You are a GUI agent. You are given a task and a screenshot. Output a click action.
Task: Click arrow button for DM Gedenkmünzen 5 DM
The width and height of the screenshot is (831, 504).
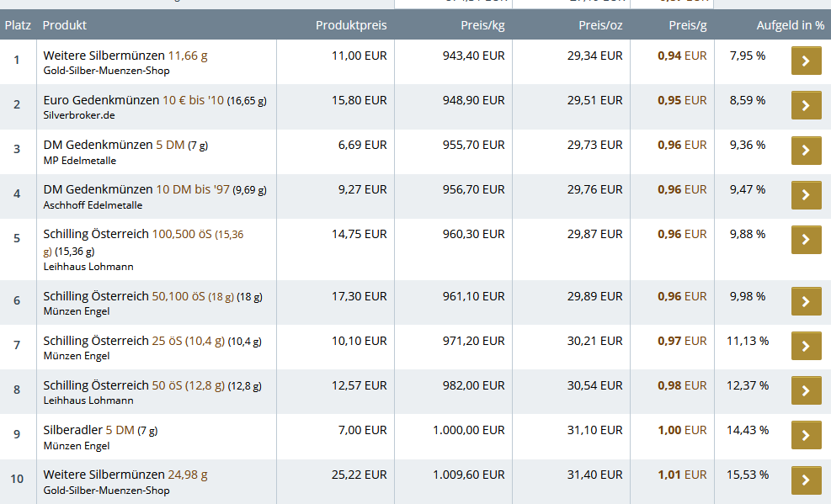(x=806, y=150)
